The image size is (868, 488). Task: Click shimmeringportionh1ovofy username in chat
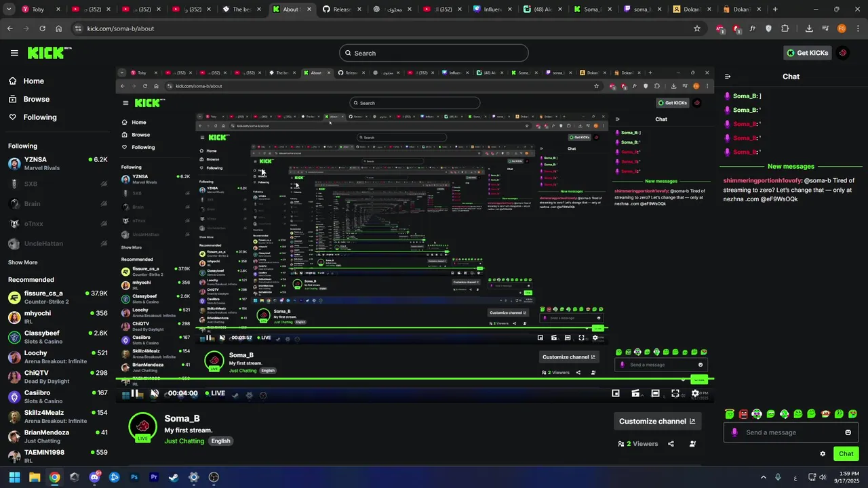(x=762, y=181)
